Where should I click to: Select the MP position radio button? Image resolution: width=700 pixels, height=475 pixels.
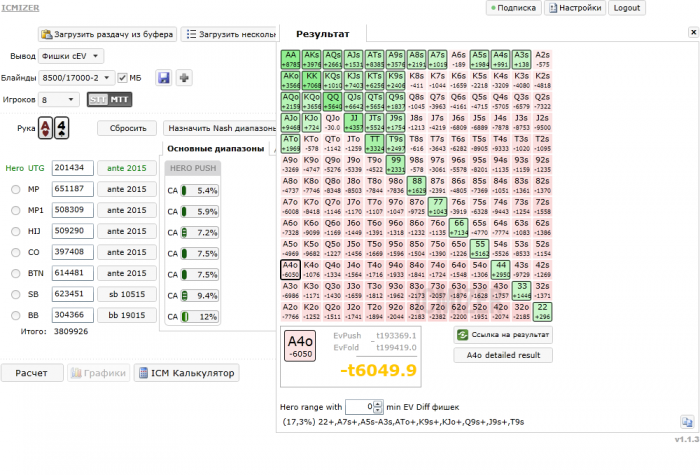16,189
